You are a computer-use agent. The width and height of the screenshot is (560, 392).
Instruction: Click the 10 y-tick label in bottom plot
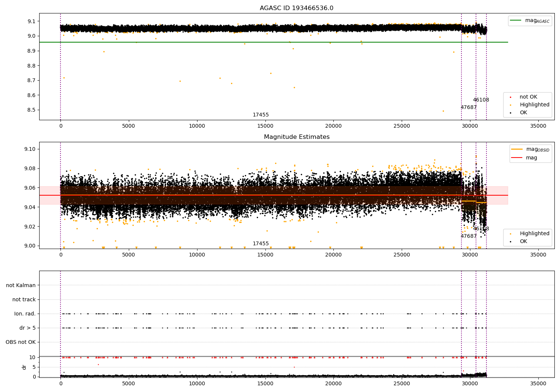click(32, 357)
